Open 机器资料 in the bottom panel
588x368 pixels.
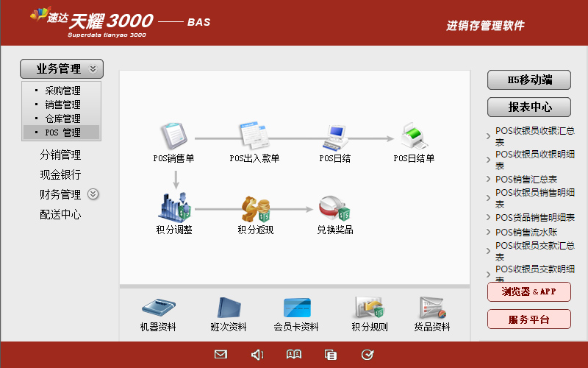159,308
